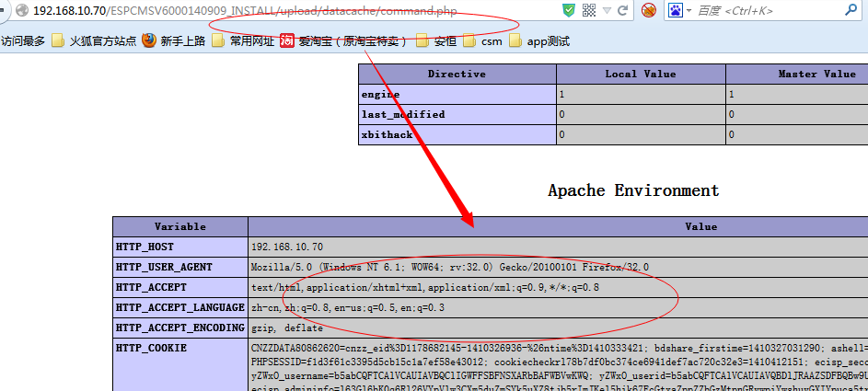The width and height of the screenshot is (868, 391).
Task: Select the HTTP_ACCEPT_LANGUAGE variable cell
Action: (180, 307)
